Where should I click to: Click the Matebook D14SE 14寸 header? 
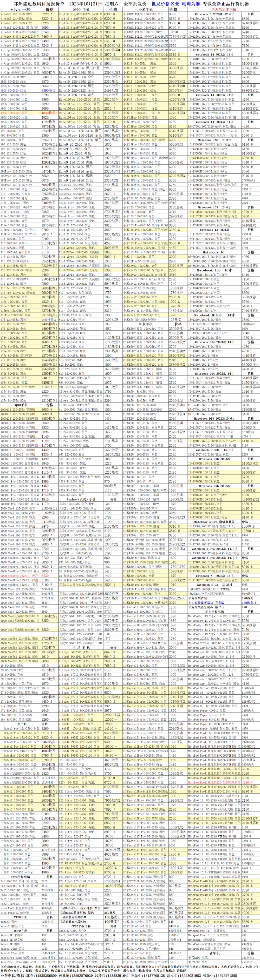pos(214,315)
